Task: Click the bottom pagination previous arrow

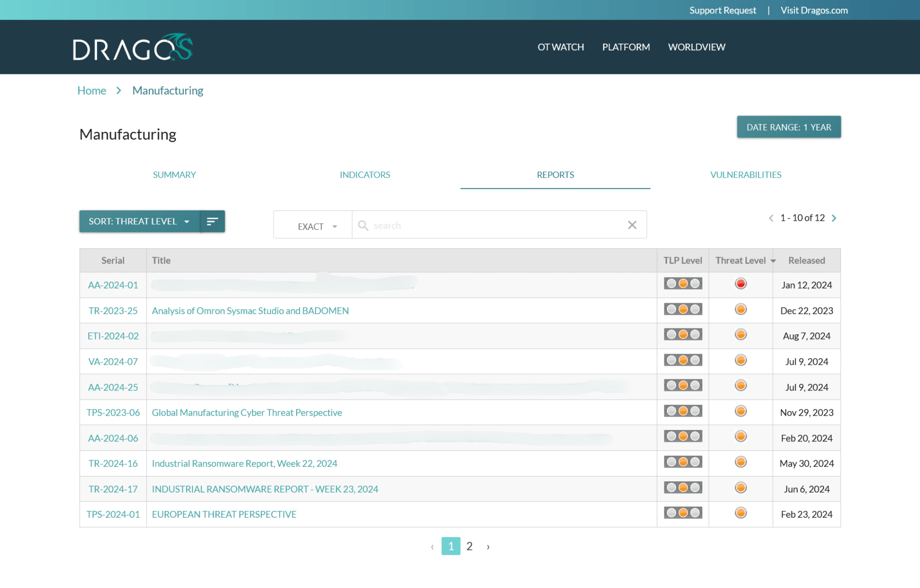Action: coord(432,547)
